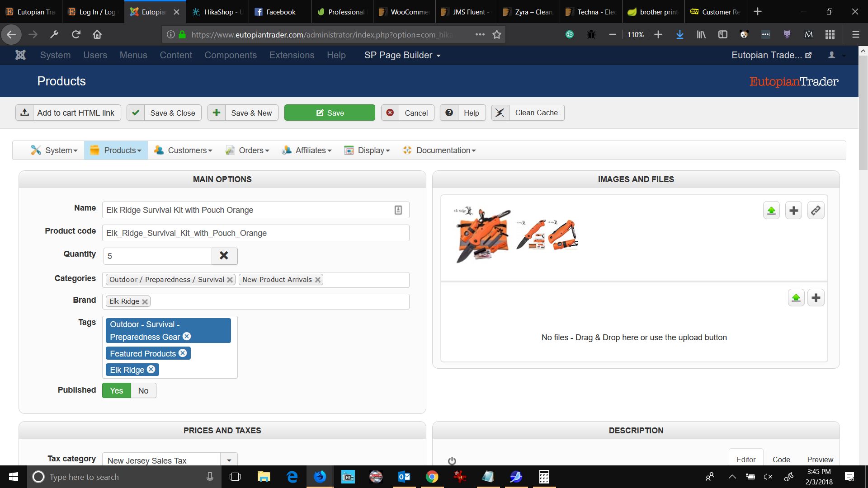Image resolution: width=868 pixels, height=488 pixels.
Task: Click the add file plus icon
Action: 816,298
